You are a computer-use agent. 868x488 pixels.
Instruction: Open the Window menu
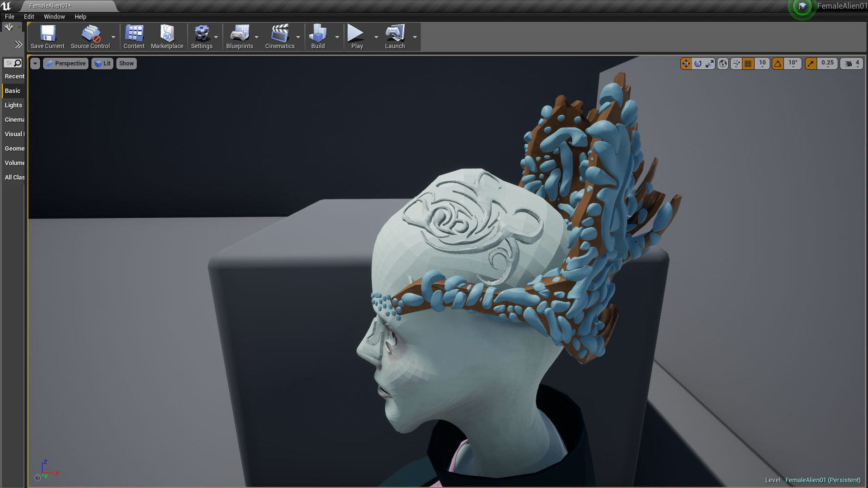pos(54,17)
